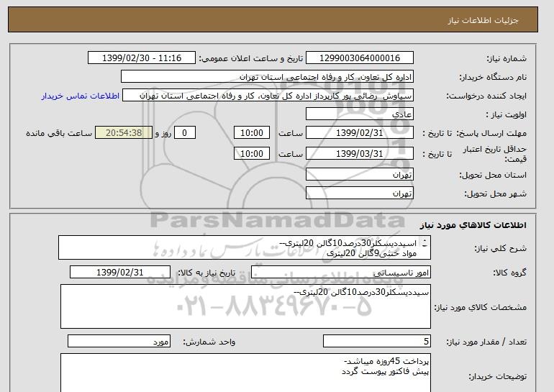The height and width of the screenshot is (392, 554).
Task: Click the price validity time 10:00 field
Action: [x=252, y=154]
